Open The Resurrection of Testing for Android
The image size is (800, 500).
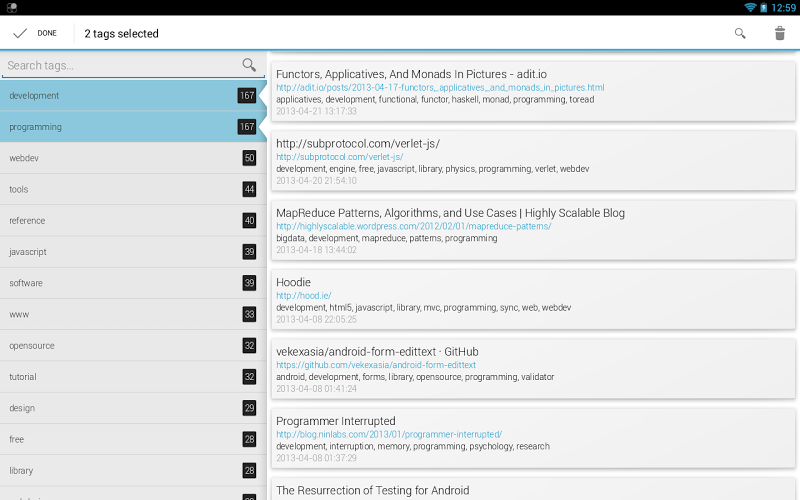tap(372, 490)
